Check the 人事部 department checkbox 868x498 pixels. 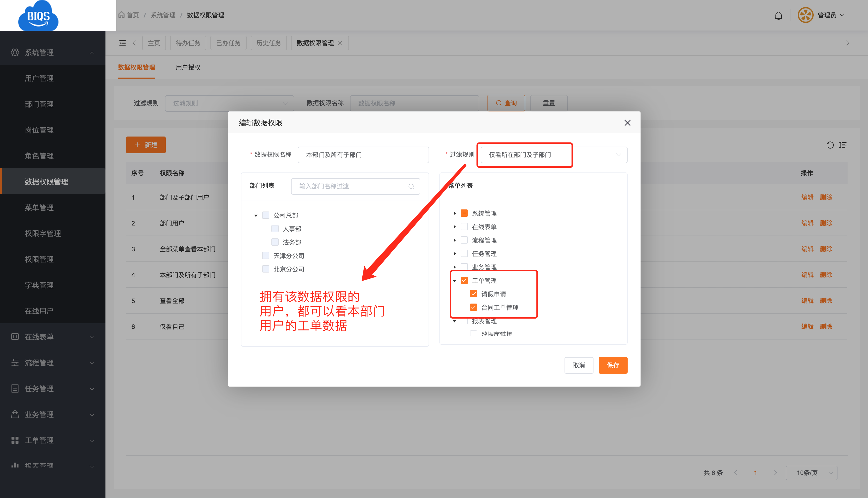point(275,229)
